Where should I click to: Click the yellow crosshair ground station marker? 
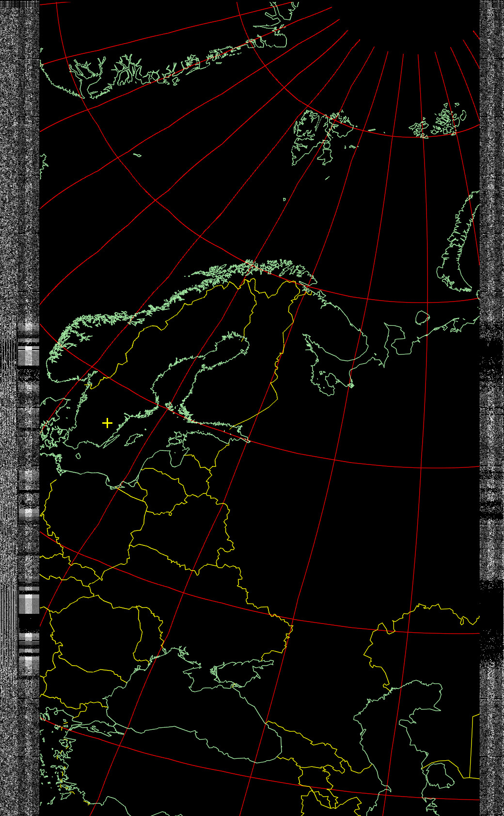tap(107, 423)
